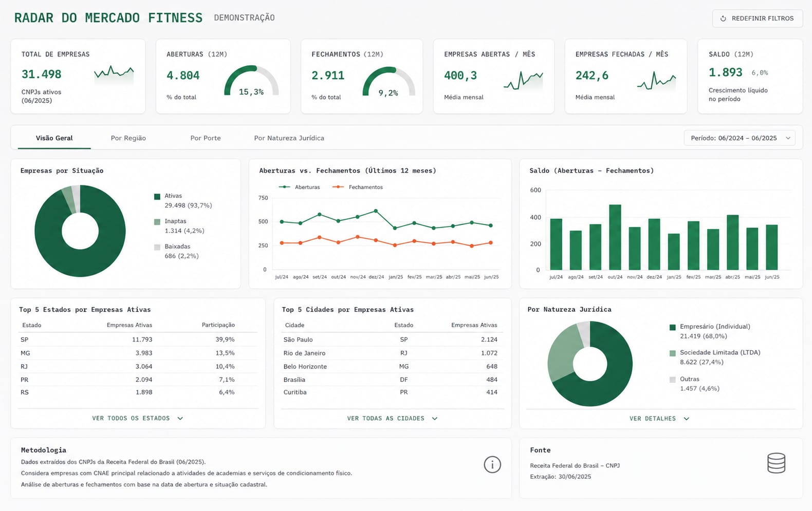Switch to the Por Região tab

click(128, 138)
